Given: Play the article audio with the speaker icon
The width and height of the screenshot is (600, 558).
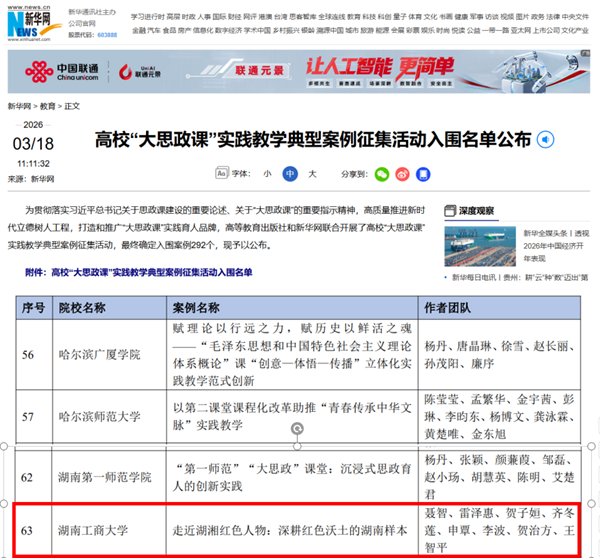Looking at the screenshot, I should coord(544,138).
